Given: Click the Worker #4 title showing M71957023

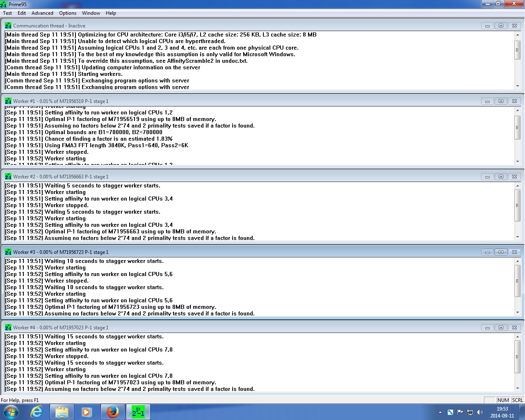Looking at the screenshot, I should pyautogui.click(x=61, y=328).
